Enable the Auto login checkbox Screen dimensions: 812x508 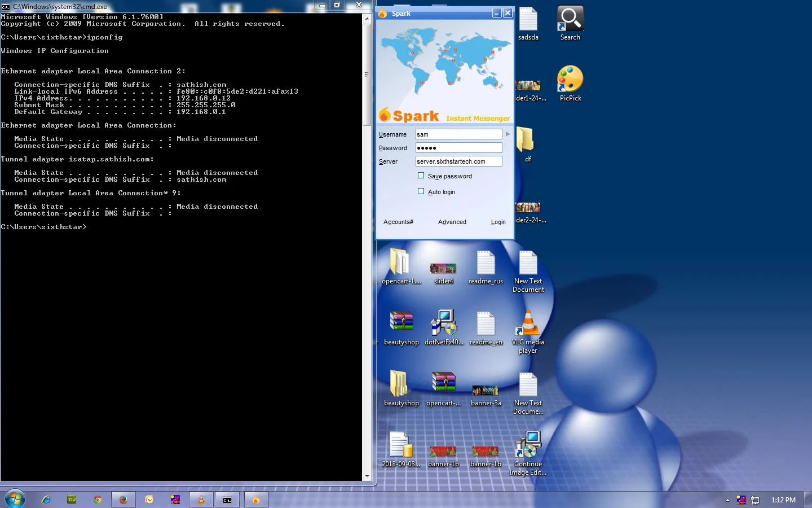tap(421, 191)
